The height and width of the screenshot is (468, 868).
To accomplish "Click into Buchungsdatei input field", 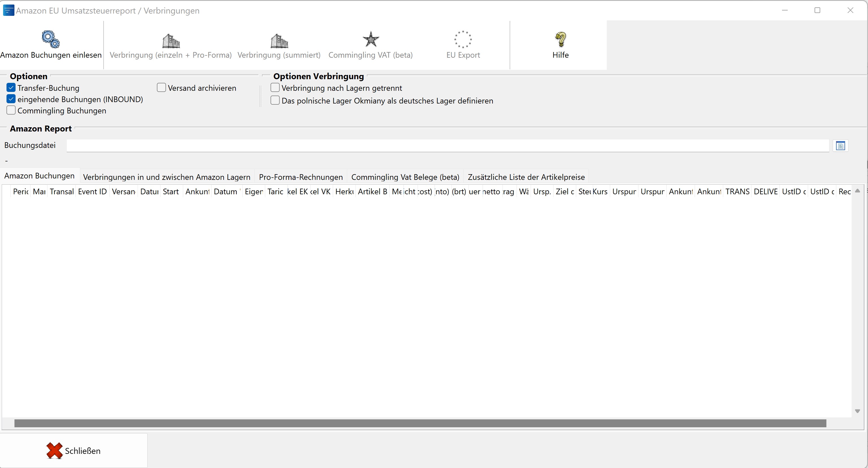I will click(448, 146).
